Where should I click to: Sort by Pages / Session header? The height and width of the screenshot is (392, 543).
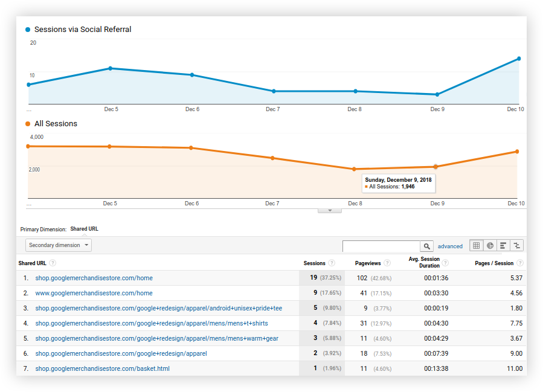(x=494, y=263)
